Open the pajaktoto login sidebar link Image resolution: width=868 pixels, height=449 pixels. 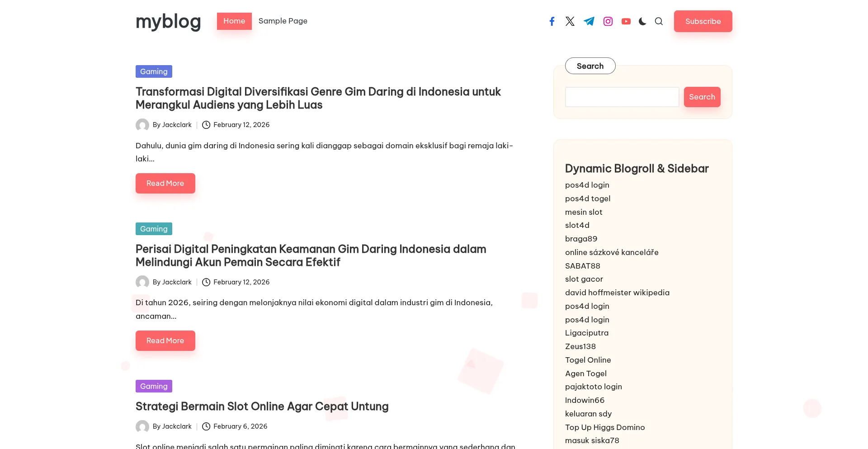coord(594,387)
